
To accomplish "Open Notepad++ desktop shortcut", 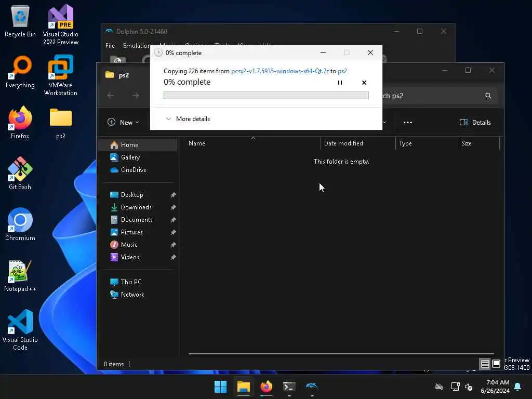I will point(20,275).
